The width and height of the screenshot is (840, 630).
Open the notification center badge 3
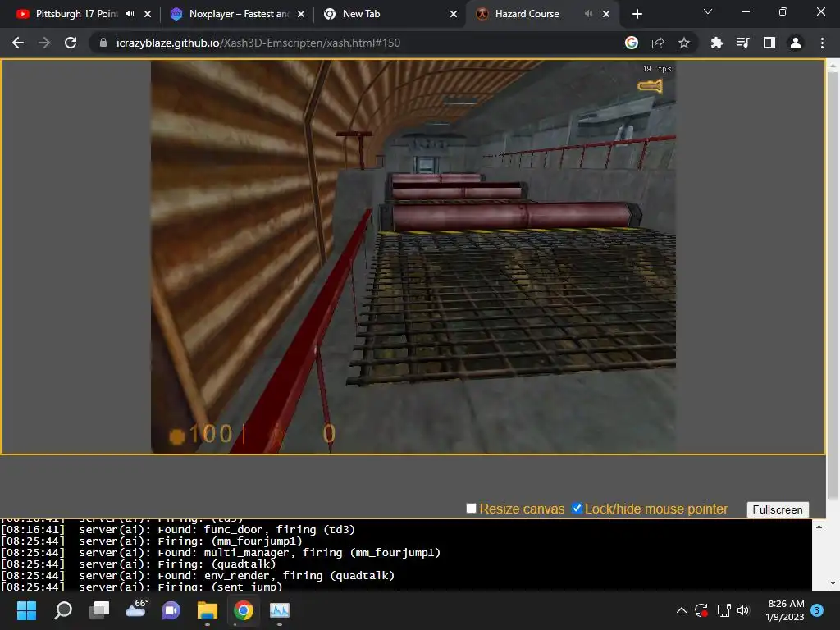[x=817, y=610]
